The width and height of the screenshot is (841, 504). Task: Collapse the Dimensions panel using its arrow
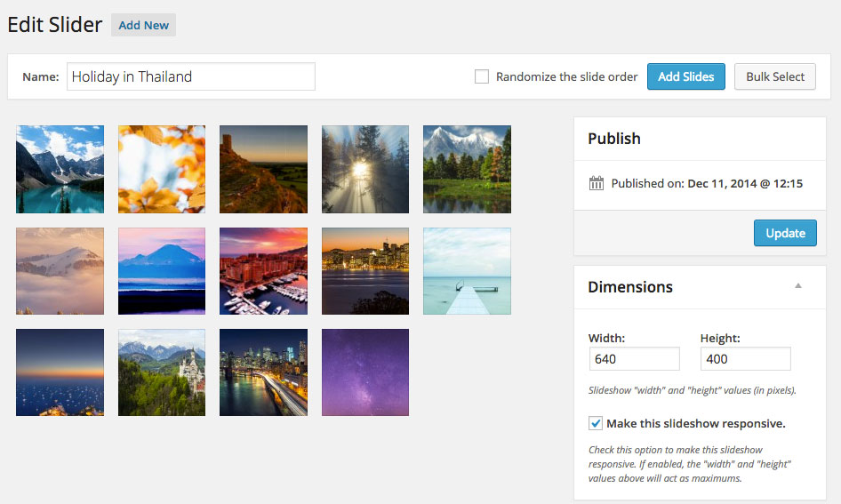coord(797,286)
